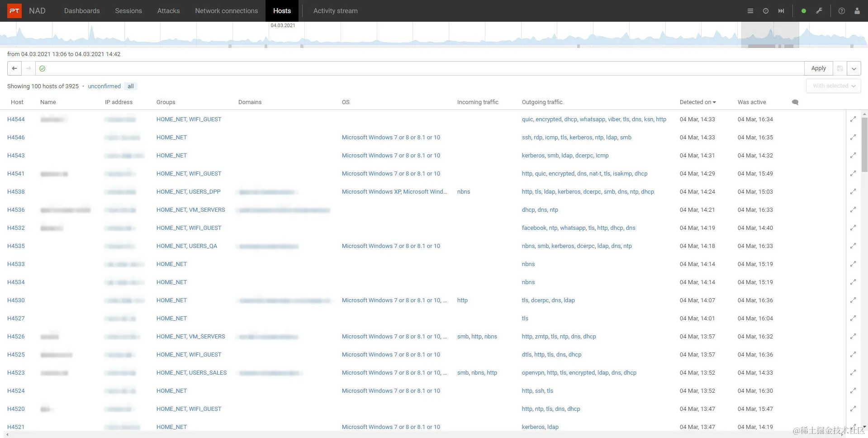Open the Network connections tab

click(x=227, y=11)
